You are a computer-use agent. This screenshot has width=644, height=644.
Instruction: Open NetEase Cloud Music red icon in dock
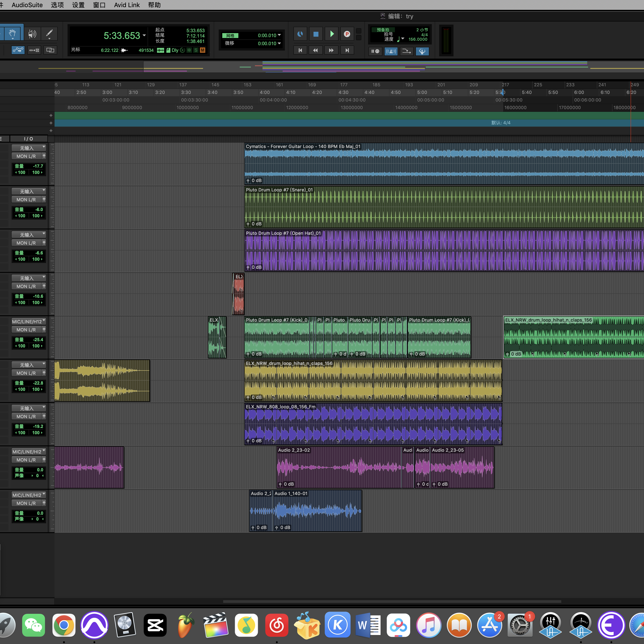tap(277, 625)
